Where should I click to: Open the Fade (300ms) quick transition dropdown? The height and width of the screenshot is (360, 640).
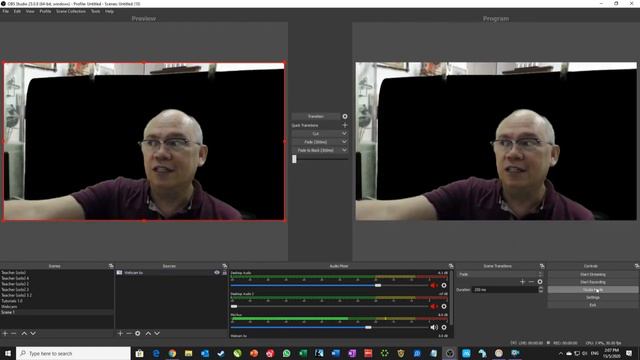coord(344,142)
